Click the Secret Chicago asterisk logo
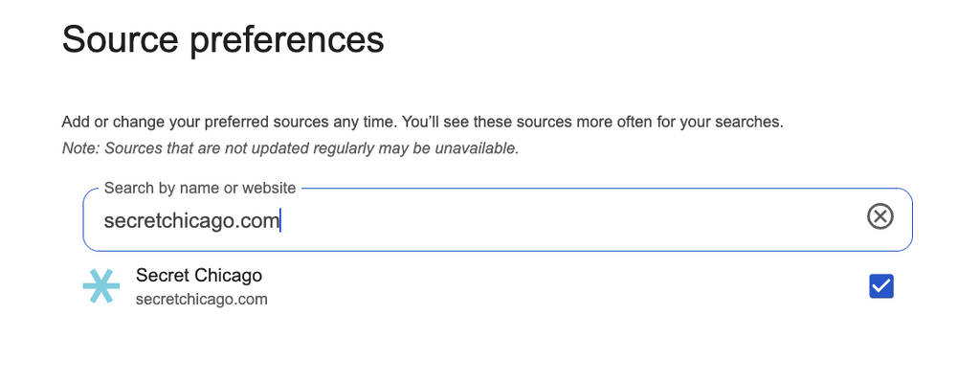The image size is (980, 383). point(100,286)
